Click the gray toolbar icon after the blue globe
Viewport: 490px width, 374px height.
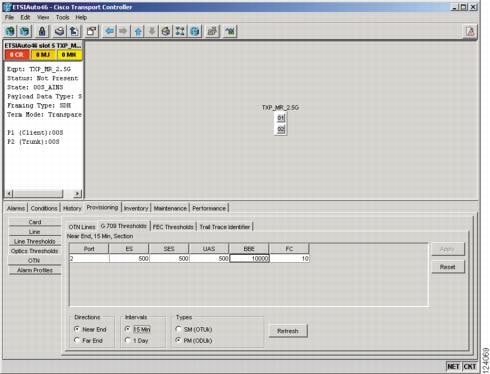pyautogui.click(x=212, y=31)
